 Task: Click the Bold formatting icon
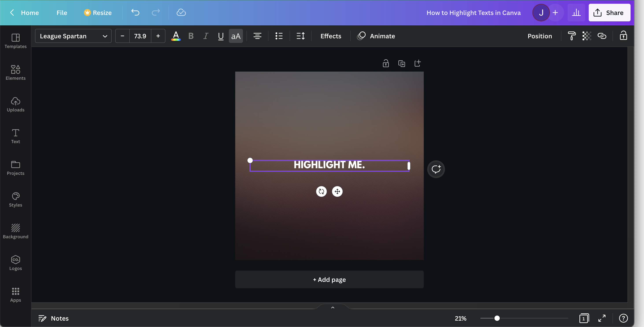[x=191, y=35]
